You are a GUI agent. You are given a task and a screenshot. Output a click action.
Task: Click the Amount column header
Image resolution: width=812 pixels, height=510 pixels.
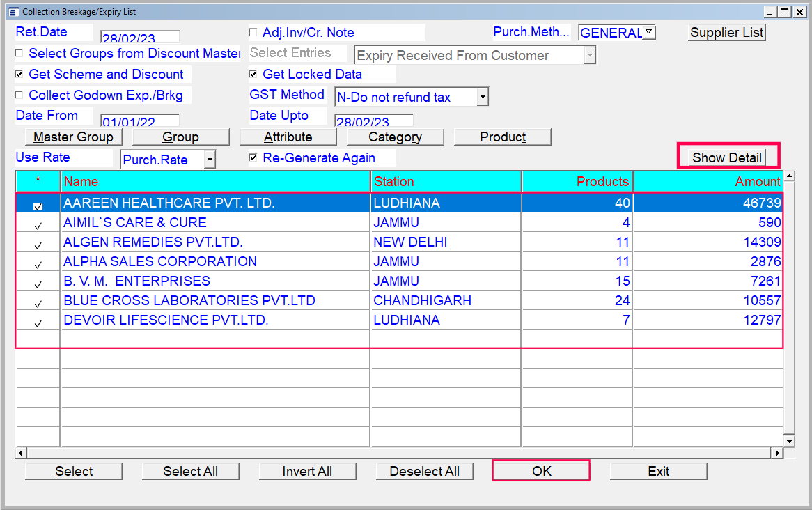708,182
